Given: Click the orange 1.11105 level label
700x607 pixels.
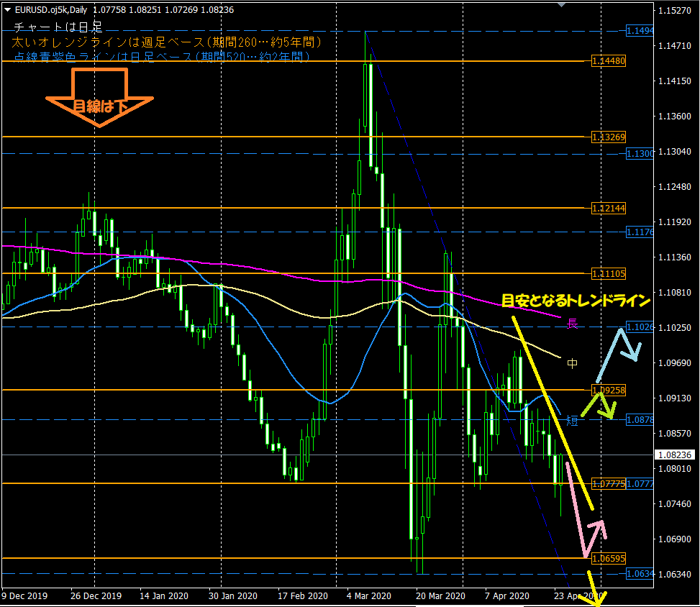Looking at the screenshot, I should pyautogui.click(x=609, y=273).
